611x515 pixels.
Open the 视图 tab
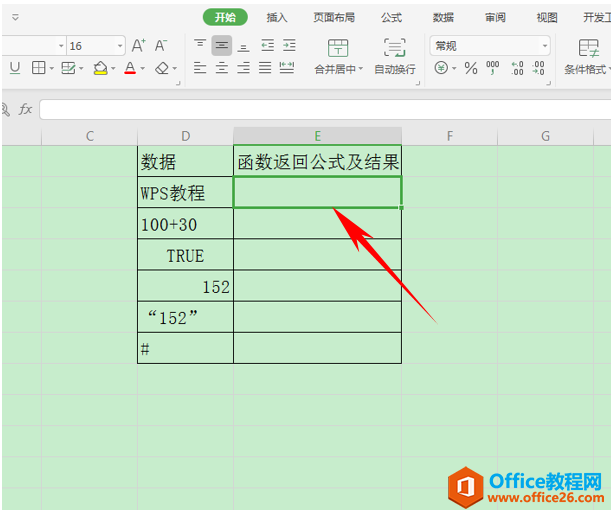[x=547, y=17]
